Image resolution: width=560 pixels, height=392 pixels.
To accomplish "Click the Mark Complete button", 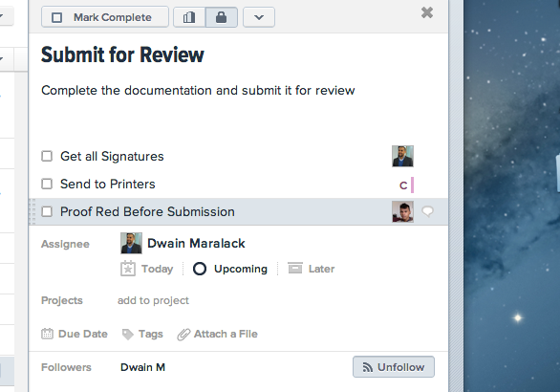I will point(105,17).
